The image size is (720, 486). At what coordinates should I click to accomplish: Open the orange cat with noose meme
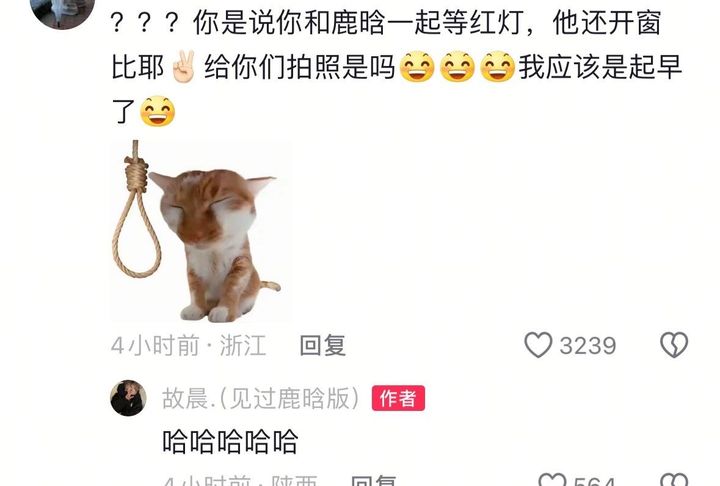coord(201,231)
